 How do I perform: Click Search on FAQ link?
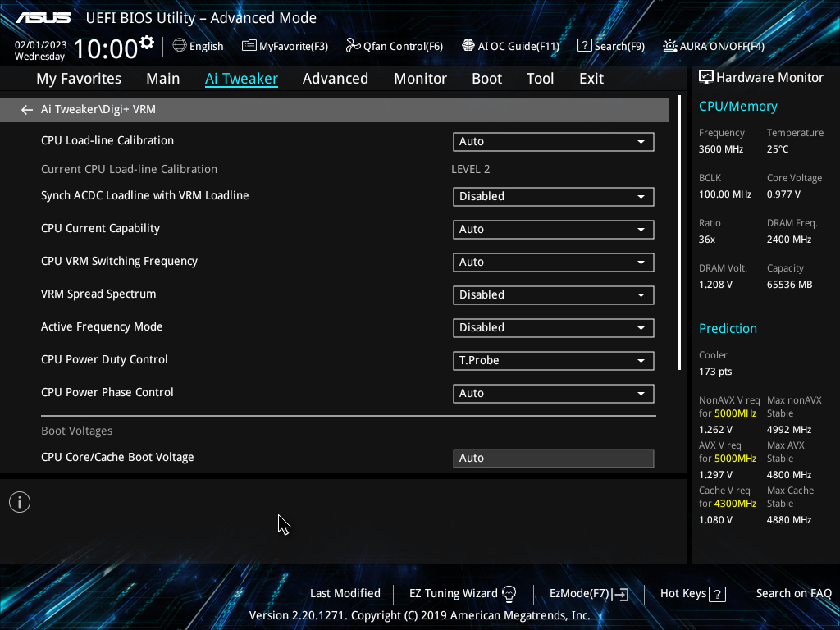click(x=793, y=594)
